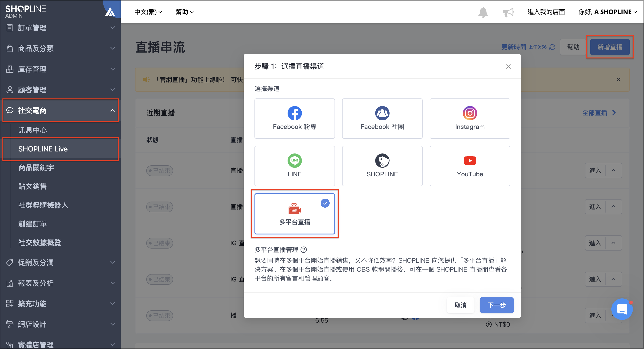The width and height of the screenshot is (644, 349).
Task: Click the 幫助 button beside 新增直播
Action: click(573, 47)
